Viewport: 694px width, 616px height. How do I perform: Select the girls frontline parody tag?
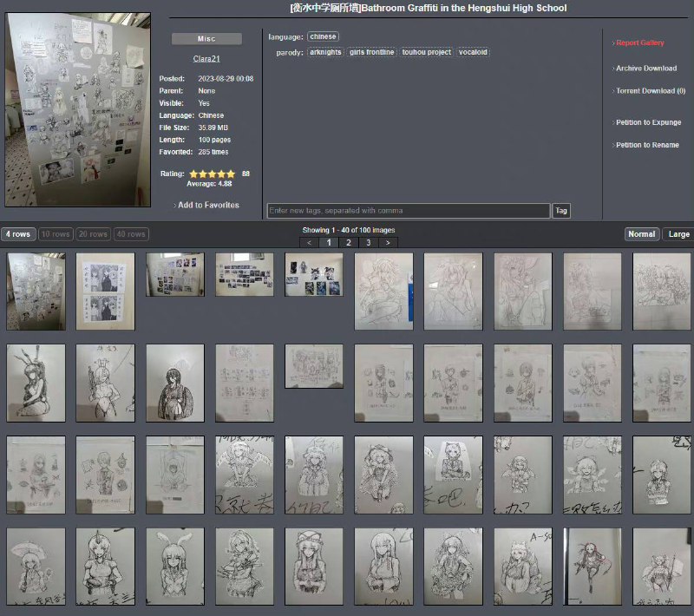coord(371,52)
